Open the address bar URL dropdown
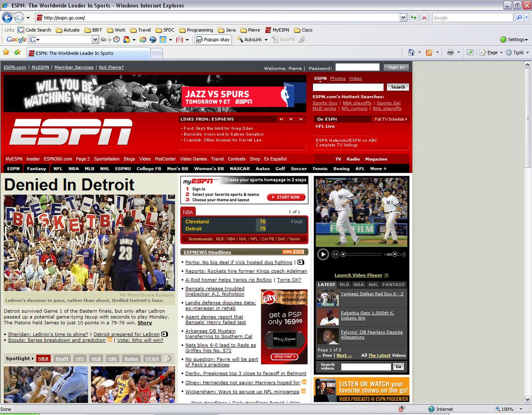The image size is (532, 415). (x=403, y=18)
